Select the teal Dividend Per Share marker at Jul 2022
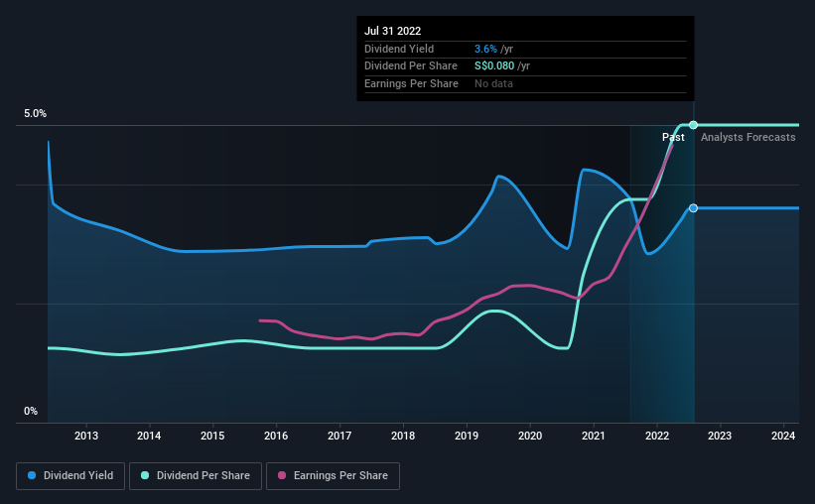Viewport: 815px width, 504px height. (693, 125)
